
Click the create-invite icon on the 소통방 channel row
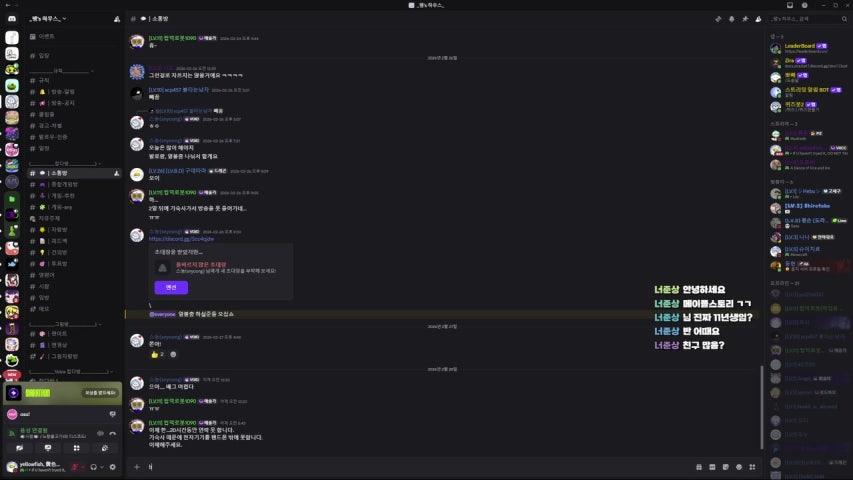tap(116, 174)
